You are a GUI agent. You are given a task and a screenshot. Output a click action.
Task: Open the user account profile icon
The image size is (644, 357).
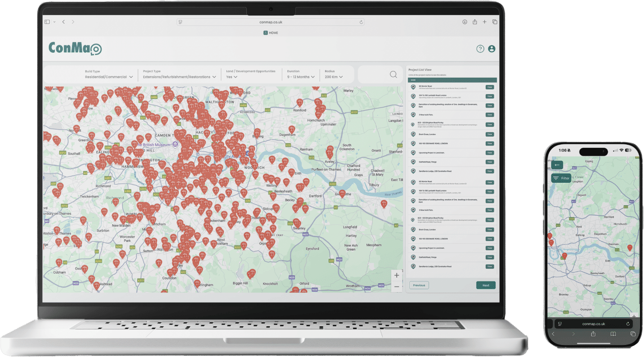pyautogui.click(x=491, y=49)
